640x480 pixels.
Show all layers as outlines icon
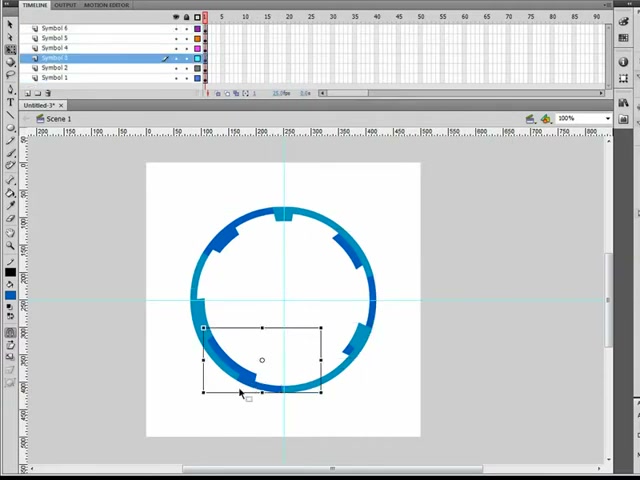point(198,17)
